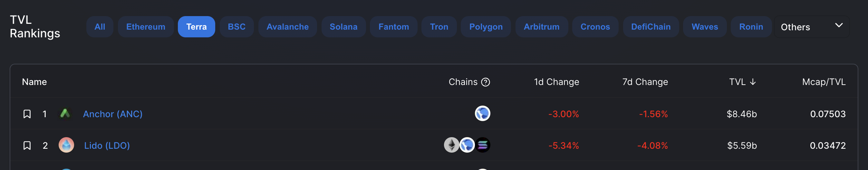Click the chevron on the Others dropdown
The image size is (868, 170).
pos(839,25)
